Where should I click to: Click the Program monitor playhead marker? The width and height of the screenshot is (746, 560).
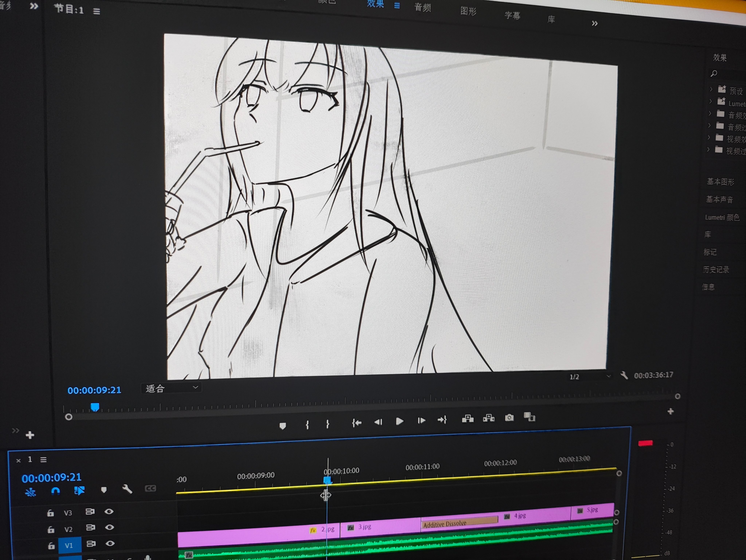click(95, 407)
